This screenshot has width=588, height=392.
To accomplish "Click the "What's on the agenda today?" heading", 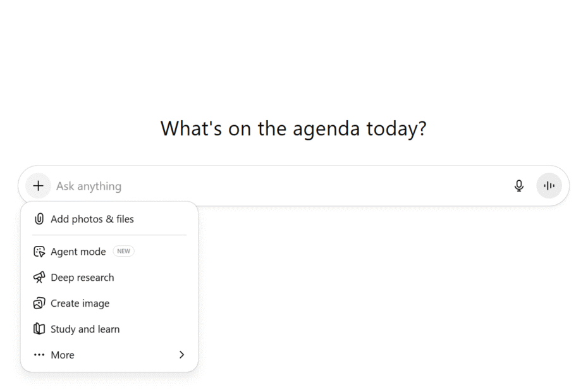I will click(293, 128).
